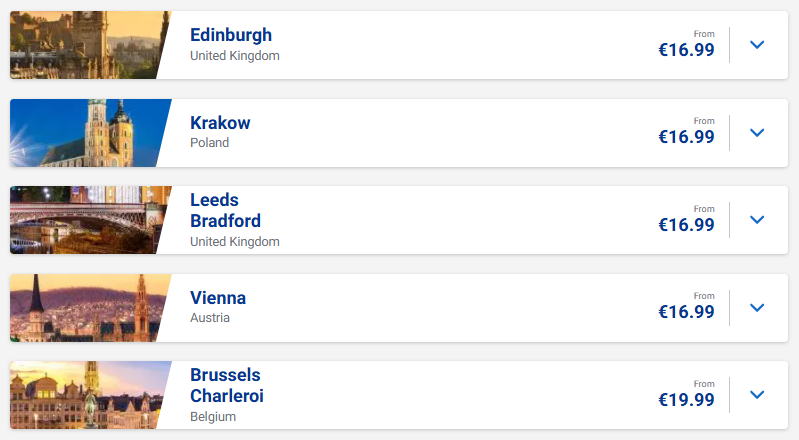Select the Edinburgh destination title
Viewport: 799px width, 440px height.
[231, 35]
